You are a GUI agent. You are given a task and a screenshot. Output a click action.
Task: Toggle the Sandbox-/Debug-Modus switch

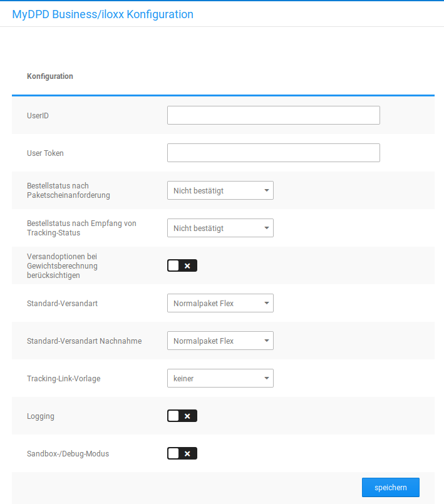point(182,453)
